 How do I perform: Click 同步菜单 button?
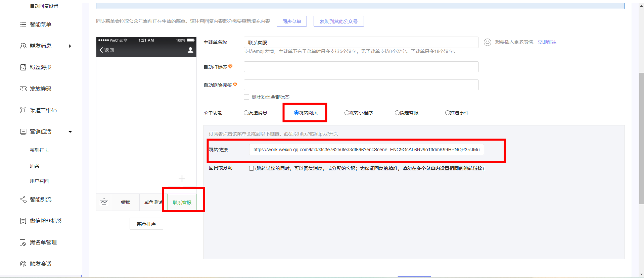coord(292,21)
